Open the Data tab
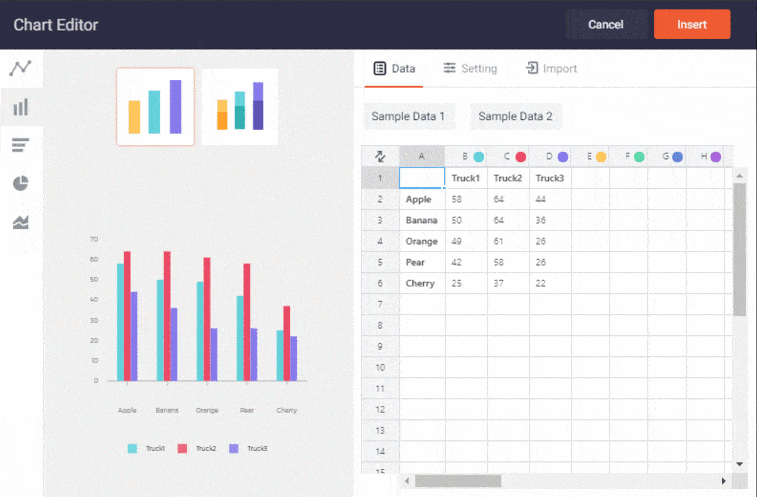Viewport: 757px width, 497px height. (x=394, y=68)
